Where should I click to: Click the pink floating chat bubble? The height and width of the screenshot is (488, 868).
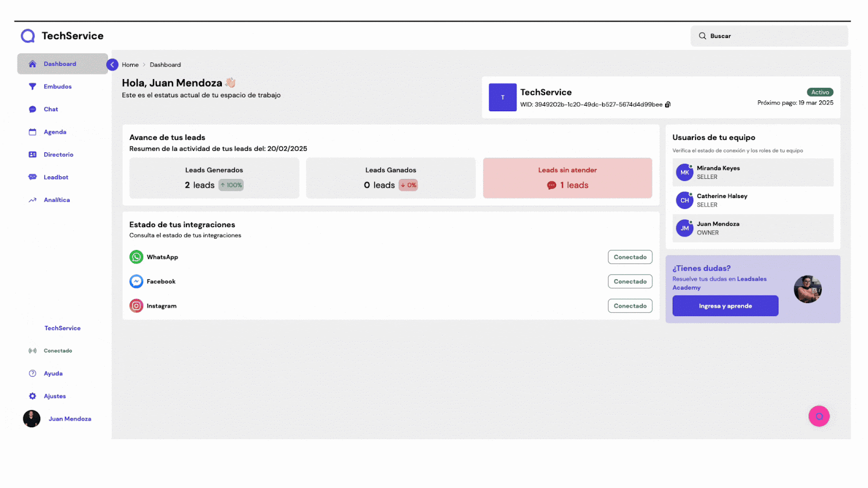click(x=819, y=416)
